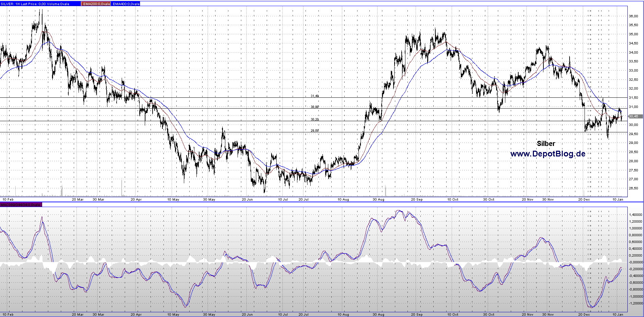Select the 29,58 horizontal level label

(315, 131)
